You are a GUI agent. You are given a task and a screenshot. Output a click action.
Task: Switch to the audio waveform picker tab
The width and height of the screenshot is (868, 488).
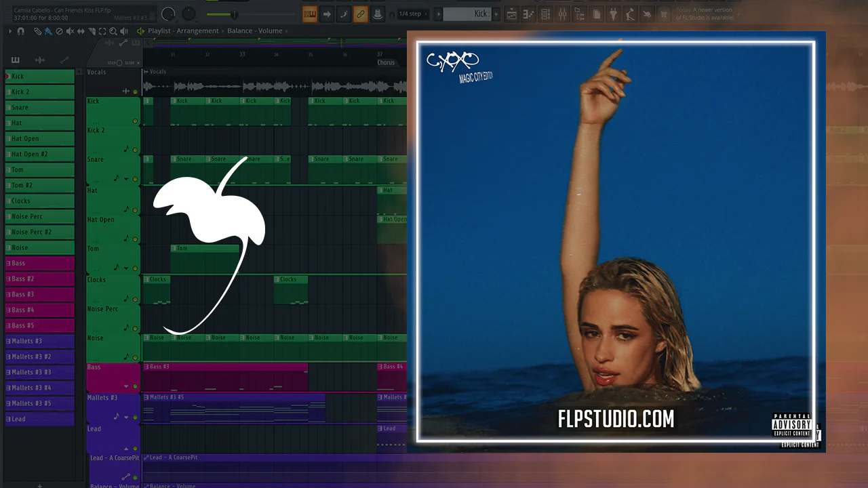pos(40,60)
